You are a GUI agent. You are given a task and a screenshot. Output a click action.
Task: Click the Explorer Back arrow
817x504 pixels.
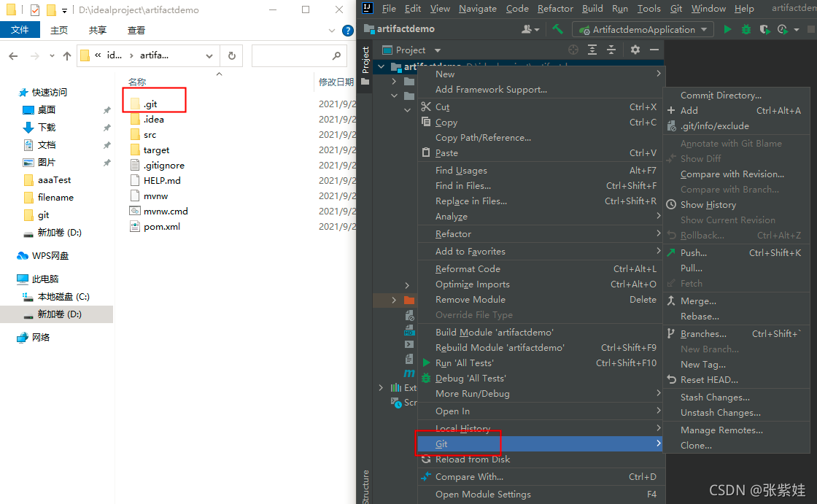(14, 55)
